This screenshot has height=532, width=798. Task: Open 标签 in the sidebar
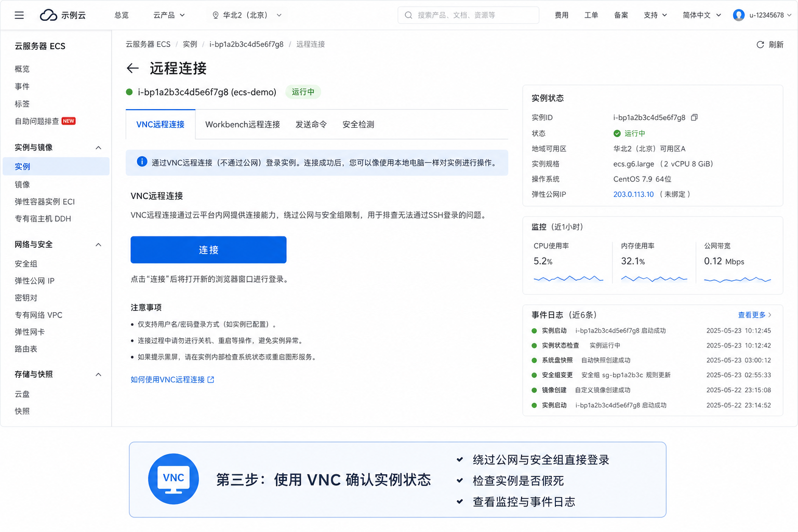(22, 104)
